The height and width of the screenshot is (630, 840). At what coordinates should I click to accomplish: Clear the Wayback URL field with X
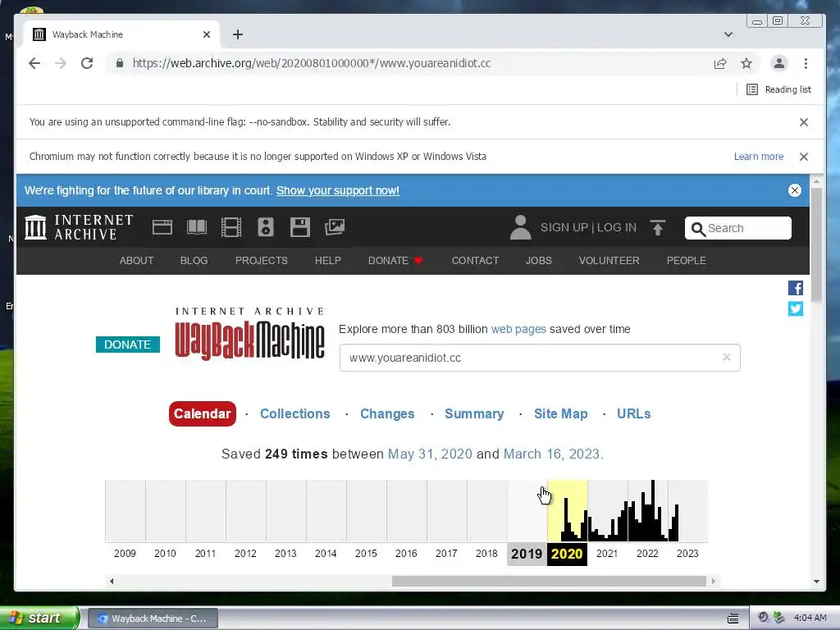tap(727, 357)
